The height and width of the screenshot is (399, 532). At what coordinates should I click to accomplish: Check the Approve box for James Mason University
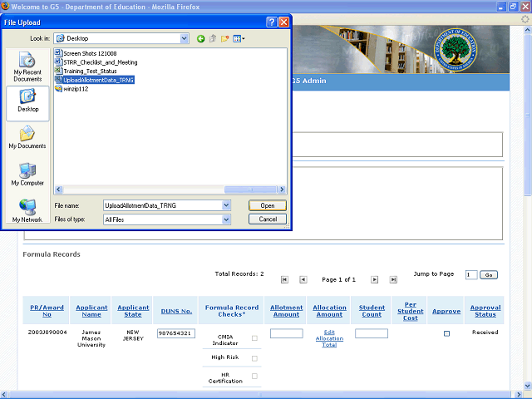point(446,333)
